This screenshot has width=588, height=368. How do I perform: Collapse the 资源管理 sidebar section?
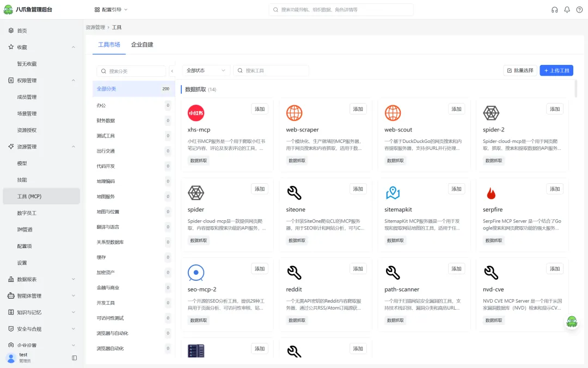pos(73,147)
